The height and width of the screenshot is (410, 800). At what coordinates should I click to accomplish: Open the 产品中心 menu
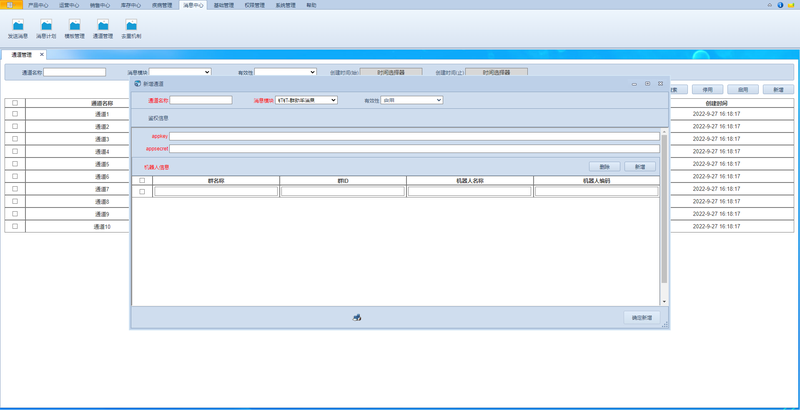click(38, 5)
